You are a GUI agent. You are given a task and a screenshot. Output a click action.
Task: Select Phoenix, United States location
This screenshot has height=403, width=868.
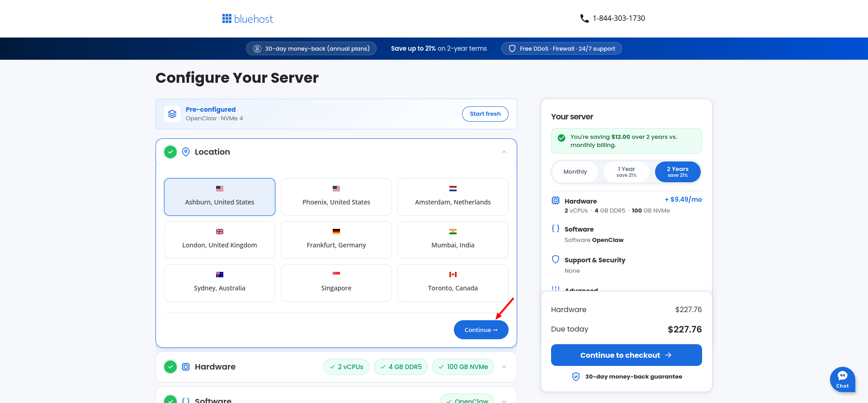pyautogui.click(x=336, y=197)
